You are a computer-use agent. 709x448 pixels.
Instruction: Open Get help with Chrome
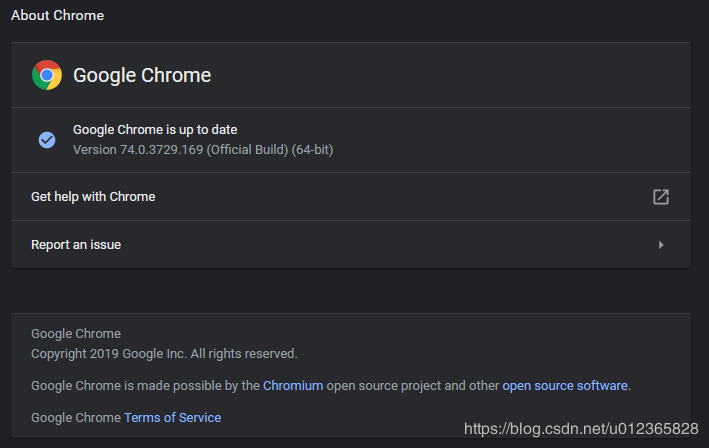(x=93, y=197)
